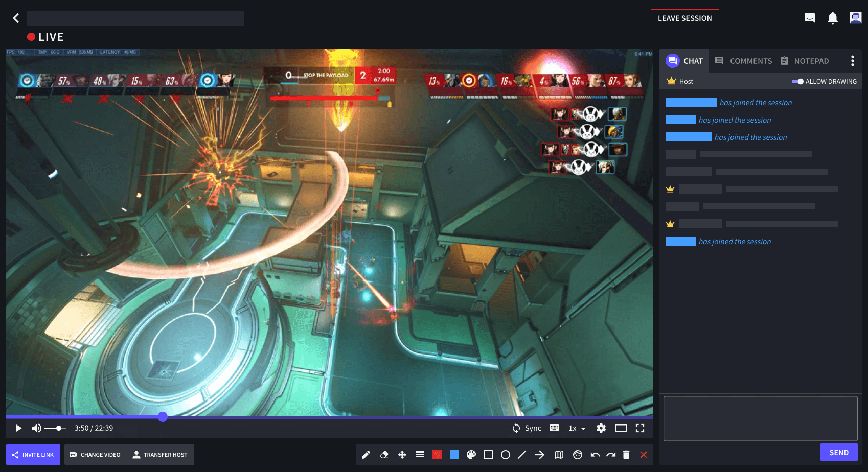The image size is (868, 472).
Task: Select the Circle shape tool
Action: click(506, 454)
